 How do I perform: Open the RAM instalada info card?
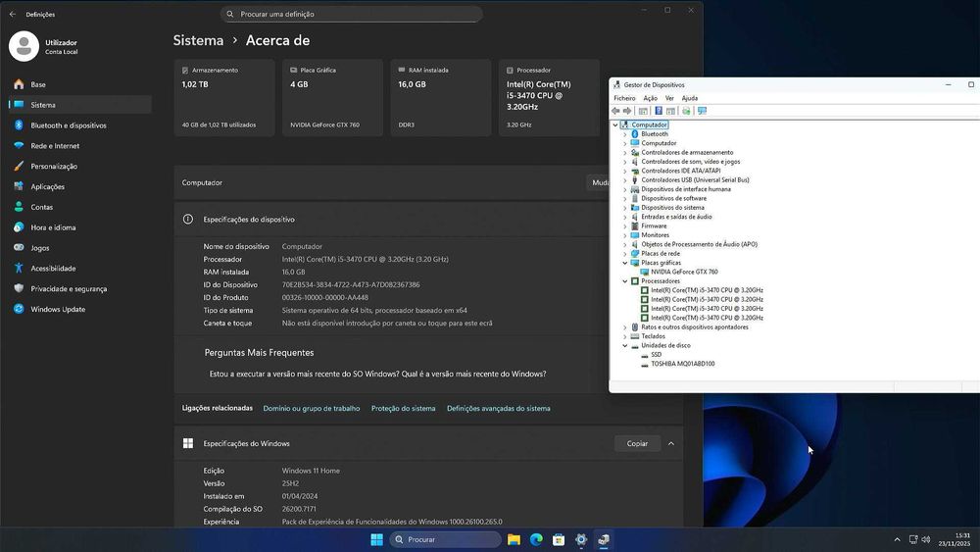click(441, 97)
